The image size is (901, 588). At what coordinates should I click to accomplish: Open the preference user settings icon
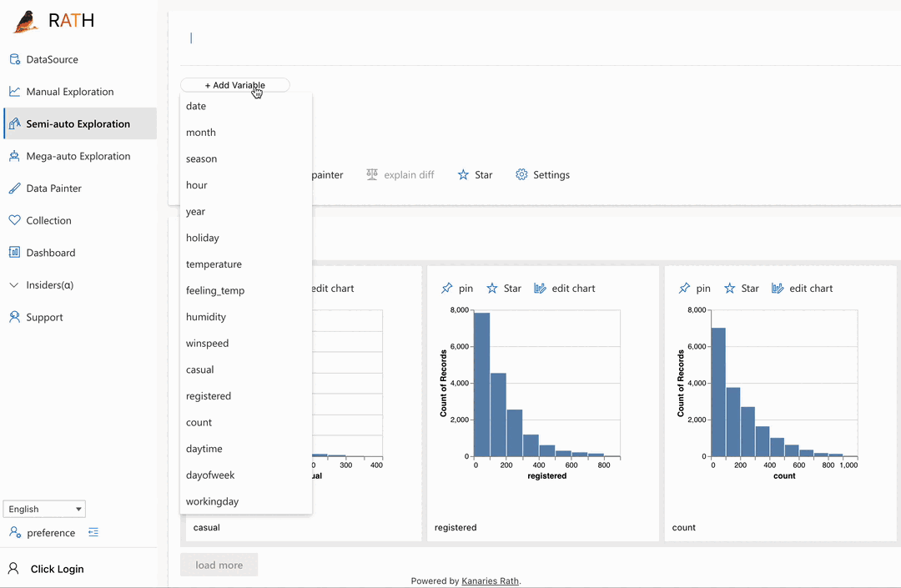tap(17, 532)
